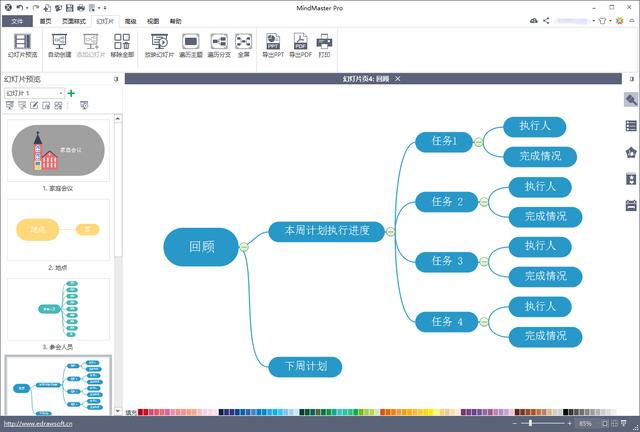Click the zoom out minus button

coord(514,423)
